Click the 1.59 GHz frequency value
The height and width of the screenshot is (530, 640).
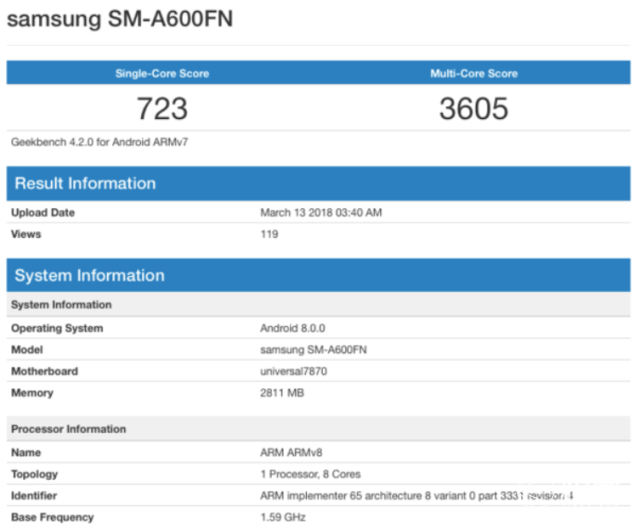pos(283,517)
